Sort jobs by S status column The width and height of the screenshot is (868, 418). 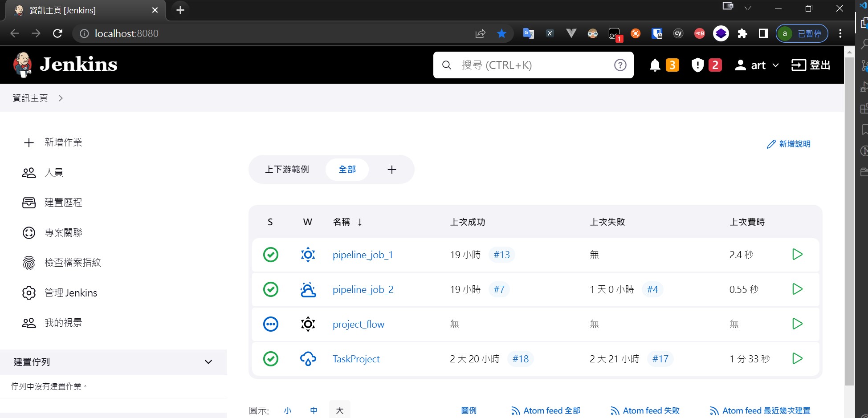(270, 222)
